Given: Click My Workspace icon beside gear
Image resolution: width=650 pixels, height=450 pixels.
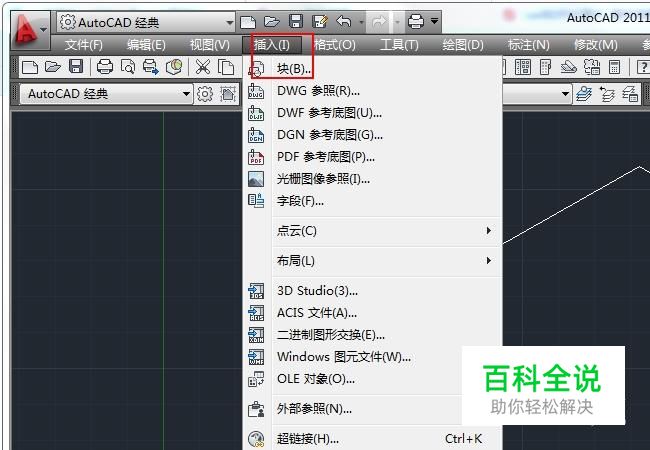Looking at the screenshot, I should [x=228, y=94].
